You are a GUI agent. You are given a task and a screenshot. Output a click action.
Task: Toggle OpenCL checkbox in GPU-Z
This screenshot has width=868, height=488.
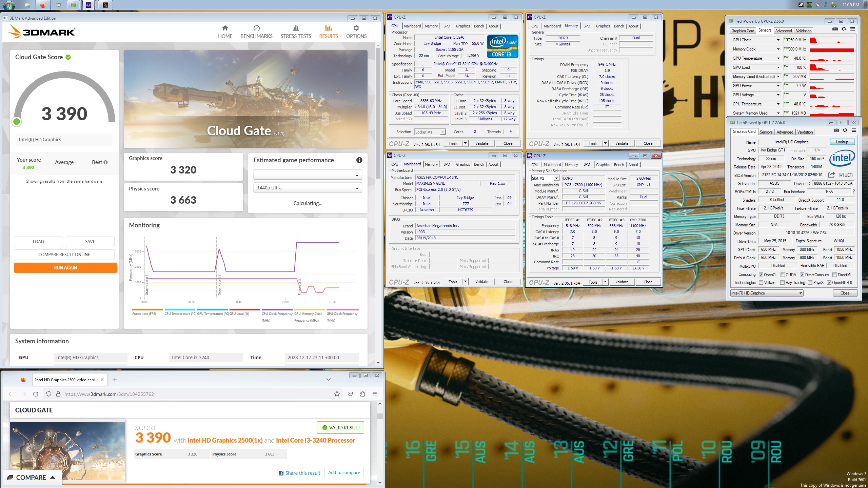click(761, 275)
